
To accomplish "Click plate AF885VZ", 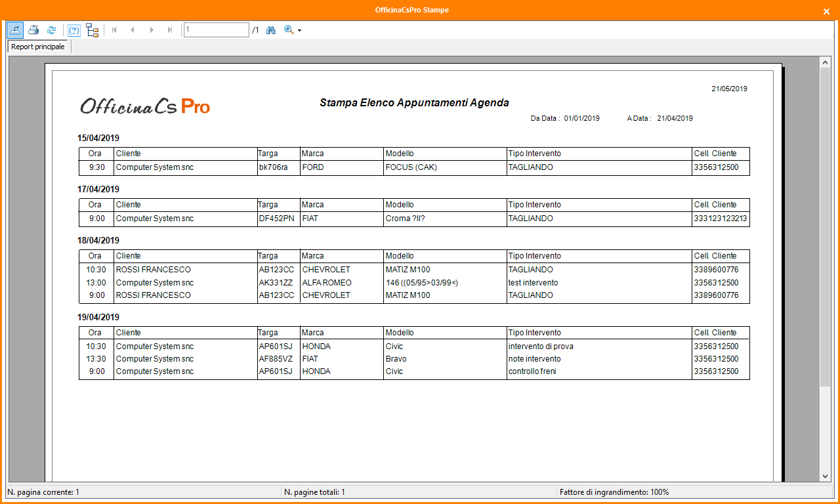I will 276,359.
